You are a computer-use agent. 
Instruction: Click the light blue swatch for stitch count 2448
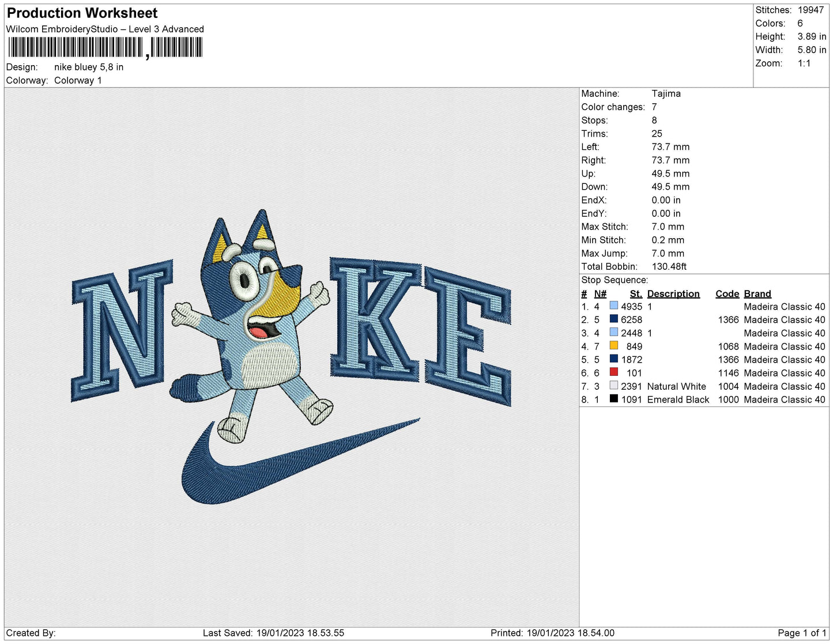(x=613, y=333)
